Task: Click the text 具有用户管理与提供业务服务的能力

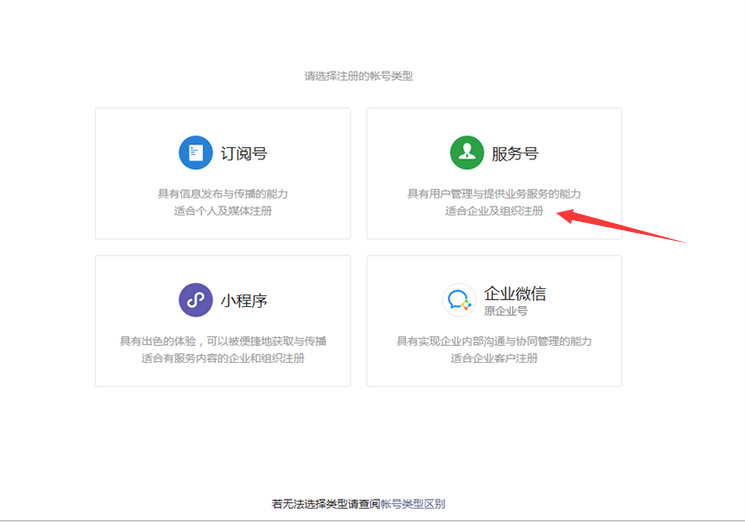Action: [494, 194]
